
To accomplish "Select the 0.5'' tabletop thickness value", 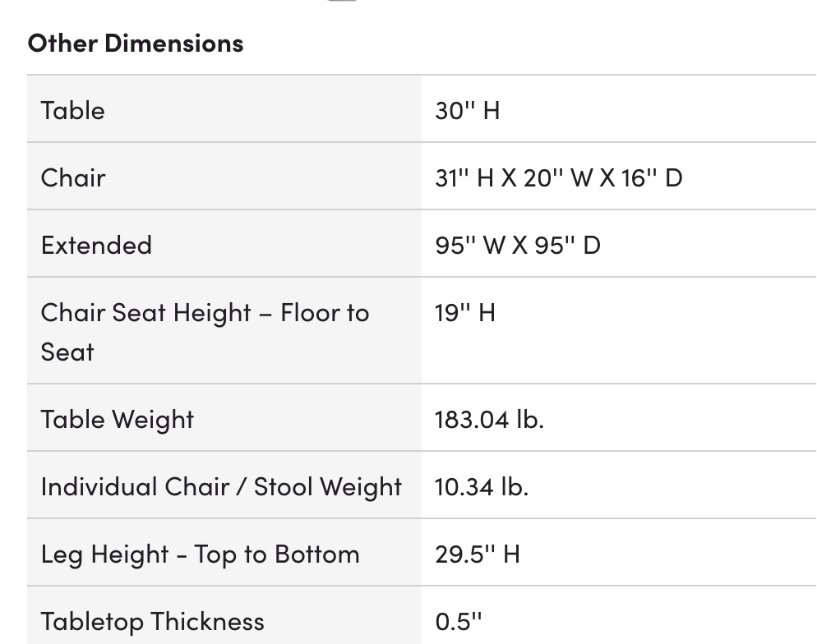I will coord(458,621).
